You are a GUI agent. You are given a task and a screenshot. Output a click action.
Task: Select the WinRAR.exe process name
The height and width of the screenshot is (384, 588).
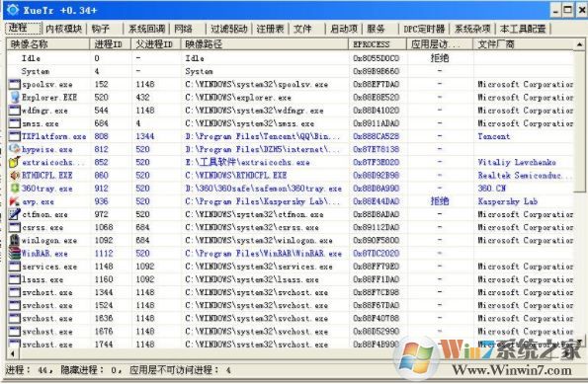[44, 254]
